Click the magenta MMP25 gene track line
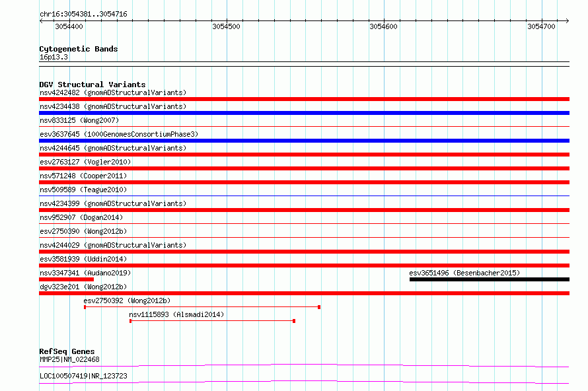Screen dimensions: 588x391 pos(304,365)
